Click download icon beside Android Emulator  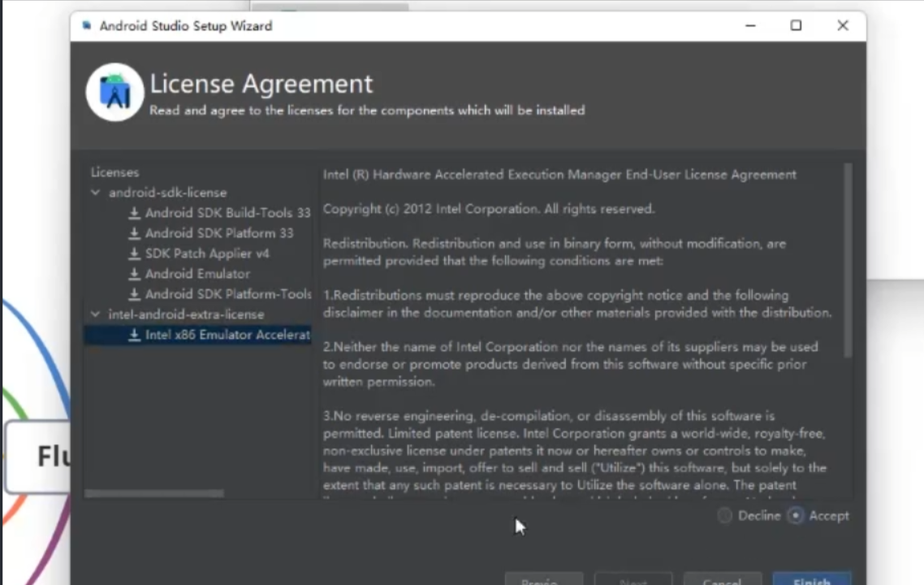coord(134,274)
